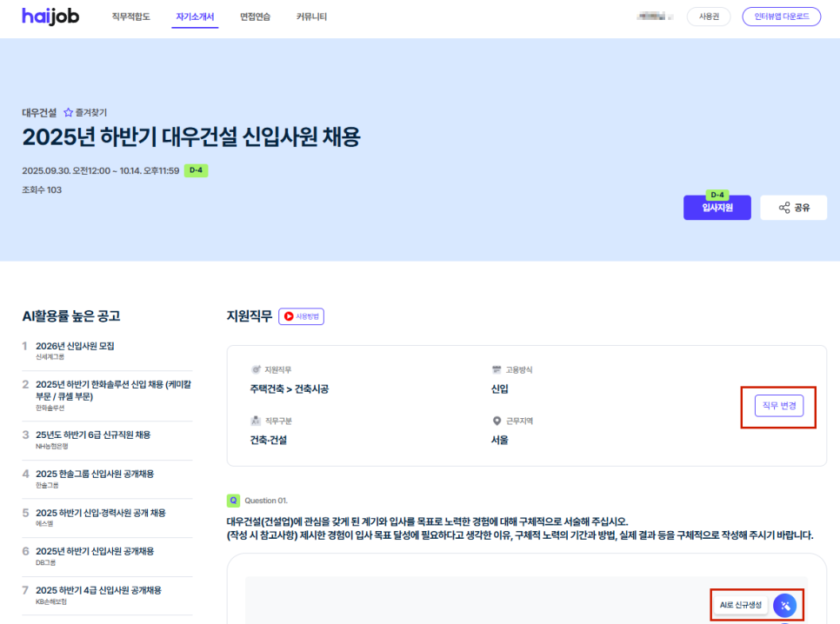Click the 입사지원 apply button

(717, 209)
